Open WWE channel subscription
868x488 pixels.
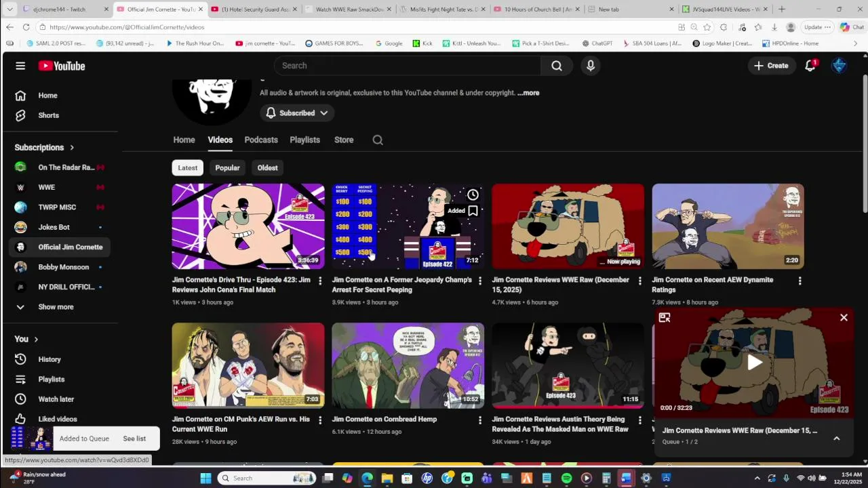60,187
